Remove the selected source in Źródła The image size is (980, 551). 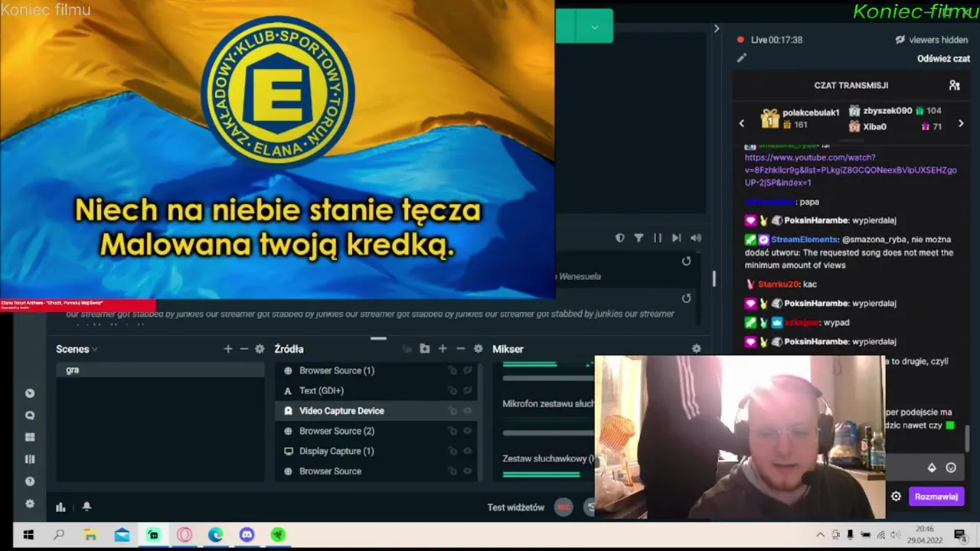[460, 349]
